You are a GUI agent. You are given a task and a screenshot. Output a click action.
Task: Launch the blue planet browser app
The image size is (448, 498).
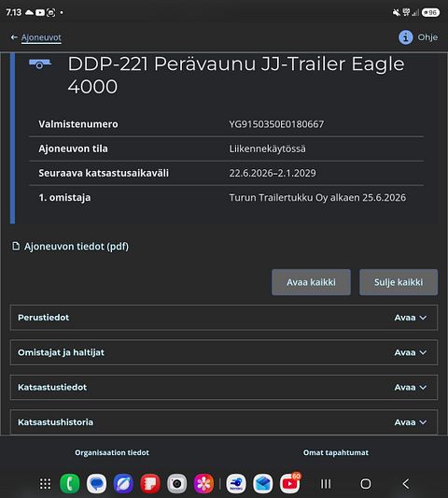click(123, 484)
